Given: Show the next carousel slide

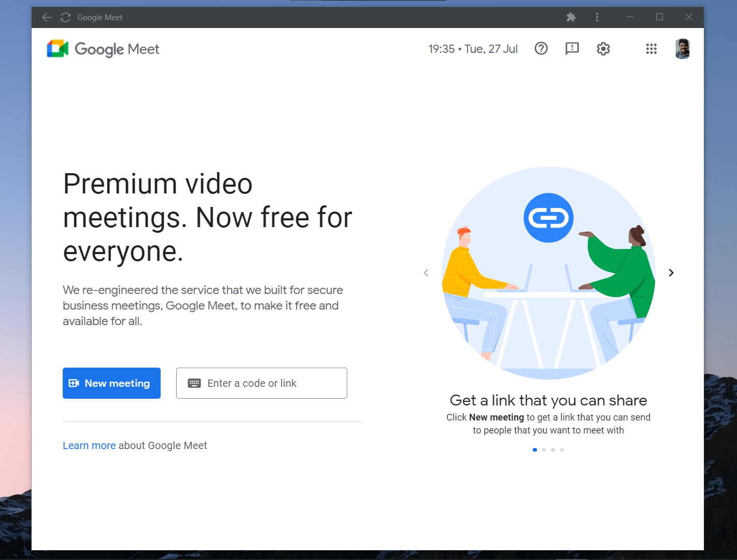Looking at the screenshot, I should (671, 273).
